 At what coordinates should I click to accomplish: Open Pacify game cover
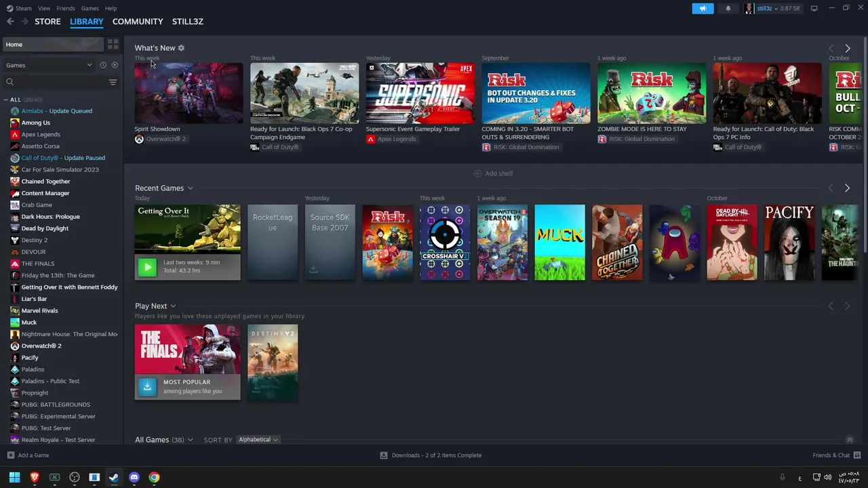[x=789, y=243]
